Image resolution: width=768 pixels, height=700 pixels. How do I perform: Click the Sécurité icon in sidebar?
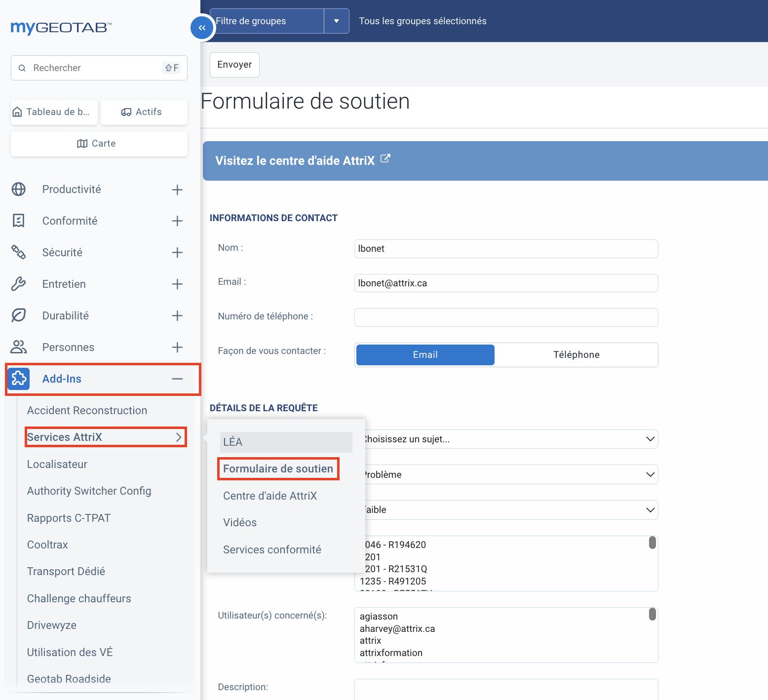pyautogui.click(x=19, y=252)
